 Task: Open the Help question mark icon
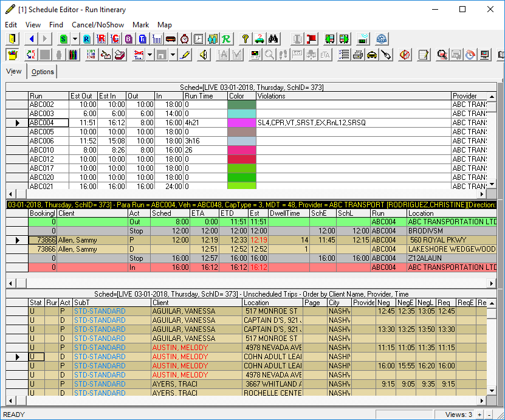point(244,38)
